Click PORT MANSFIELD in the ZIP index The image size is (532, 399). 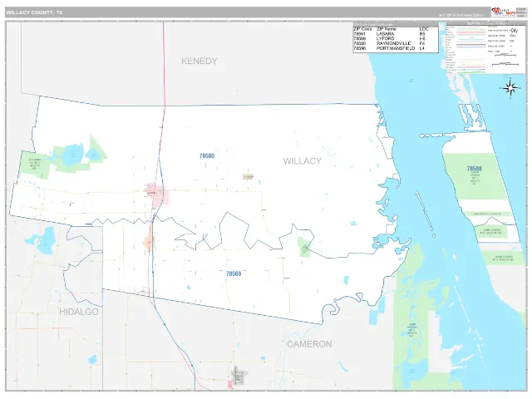coord(396,48)
